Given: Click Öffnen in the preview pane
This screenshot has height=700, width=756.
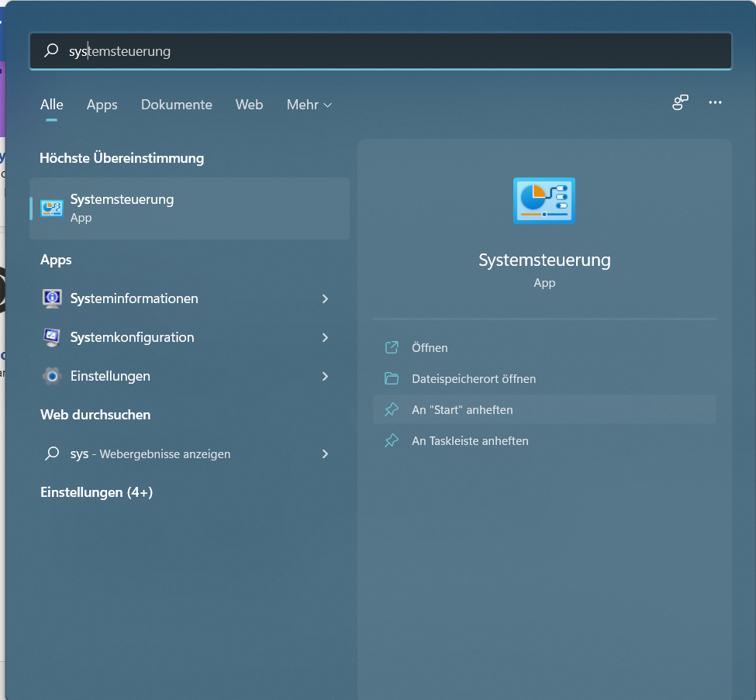Looking at the screenshot, I should point(544,347).
